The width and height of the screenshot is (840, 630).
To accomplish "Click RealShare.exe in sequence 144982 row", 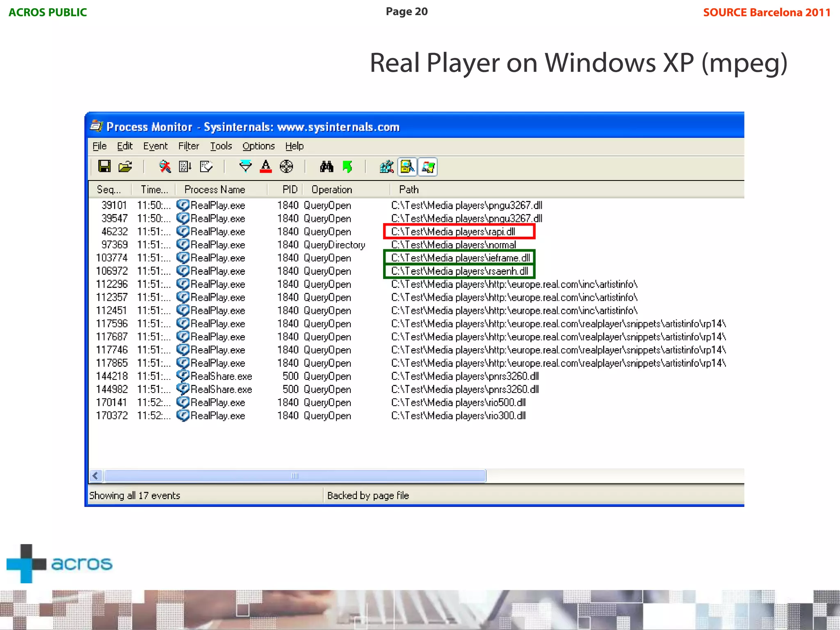I will pos(221,389).
